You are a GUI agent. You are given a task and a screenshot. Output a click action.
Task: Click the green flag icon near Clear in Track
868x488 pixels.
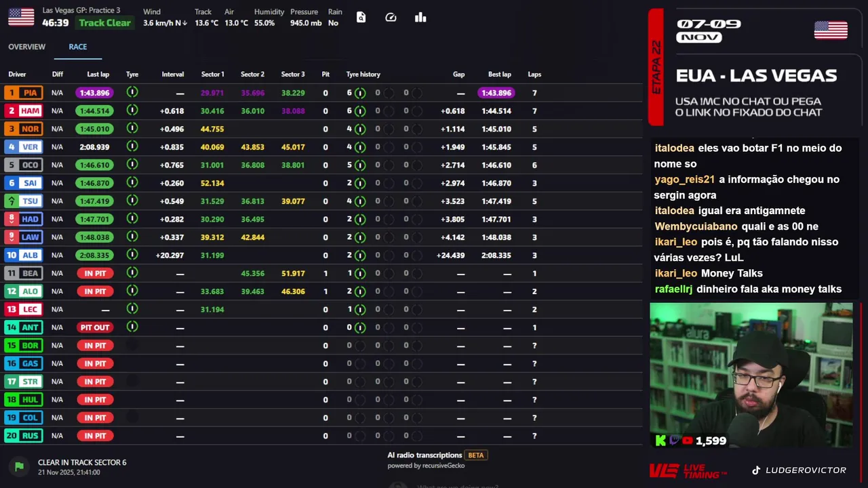19,466
